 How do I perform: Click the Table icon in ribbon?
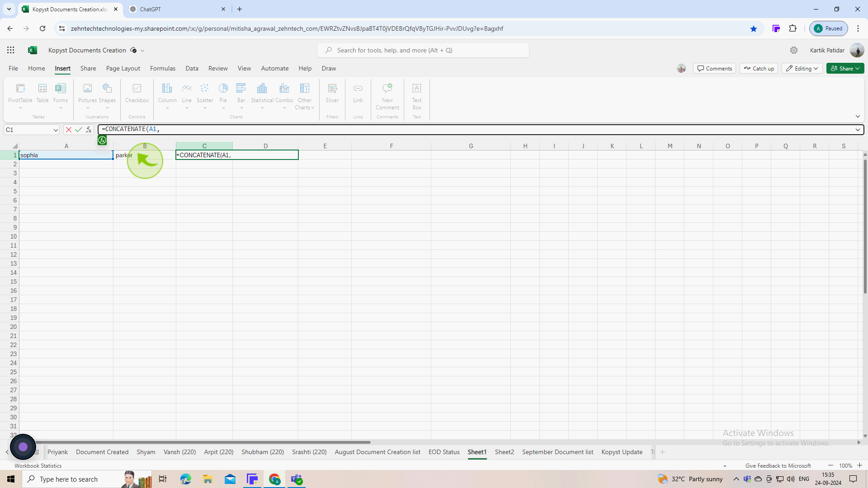[42, 94]
